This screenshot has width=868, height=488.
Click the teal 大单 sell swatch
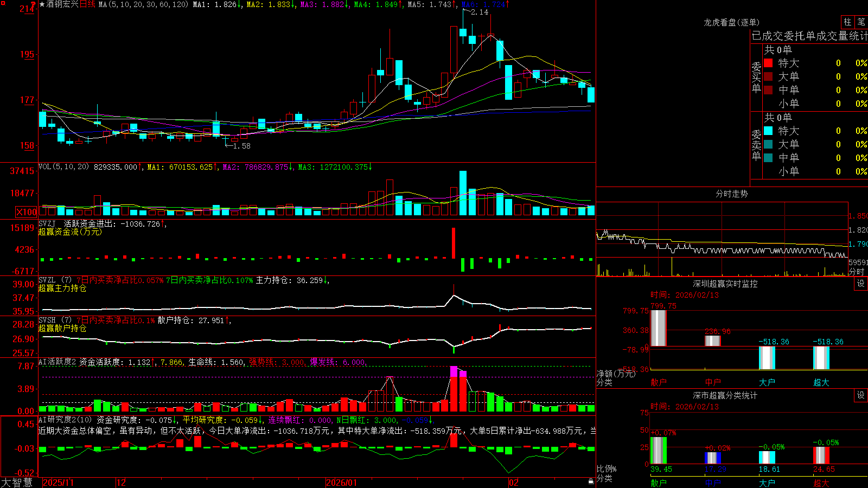click(768, 144)
